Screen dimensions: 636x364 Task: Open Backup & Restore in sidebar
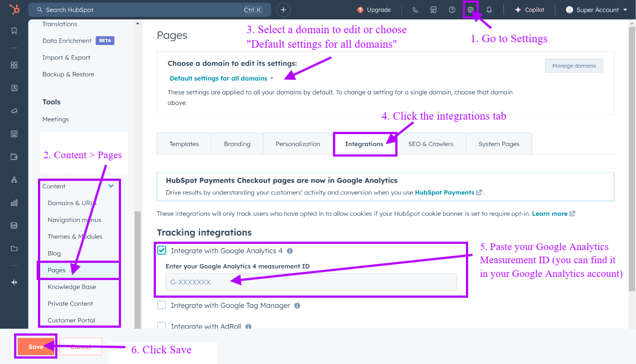click(68, 74)
